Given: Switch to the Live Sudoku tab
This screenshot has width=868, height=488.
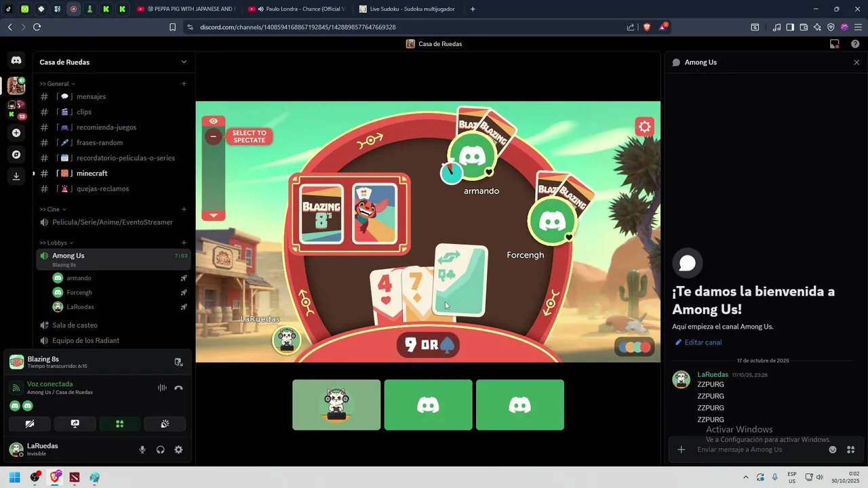Looking at the screenshot, I should [408, 9].
